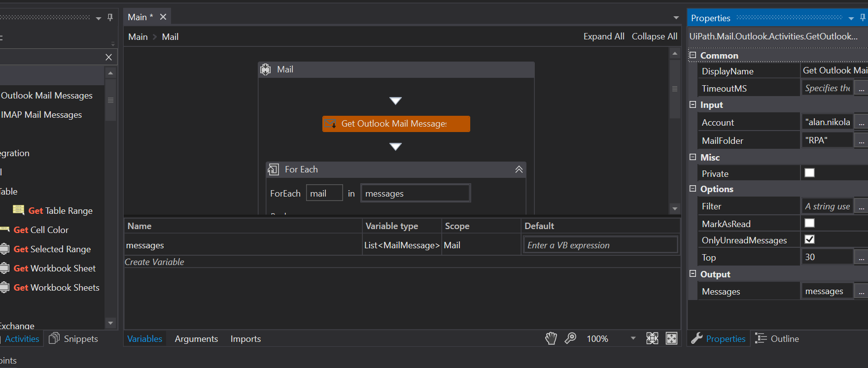The height and width of the screenshot is (368, 868).
Task: Click the Mail breadcrumb link
Action: [170, 37]
